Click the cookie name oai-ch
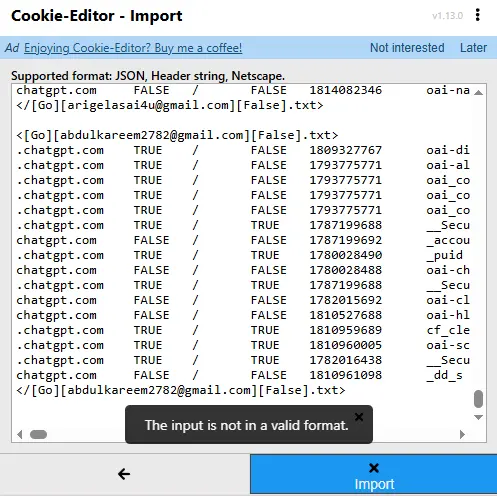This screenshot has height=496, width=497. tap(448, 270)
